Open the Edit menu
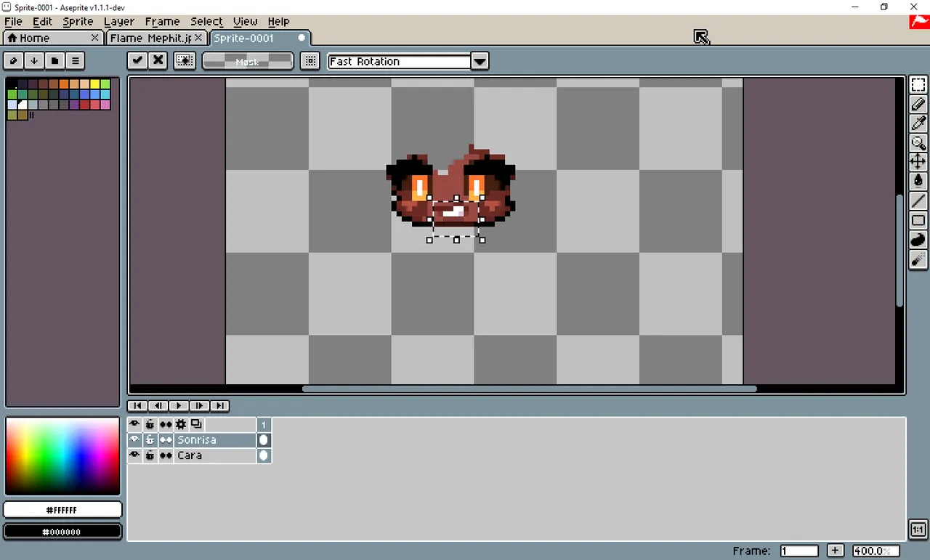930x560 pixels. tap(42, 22)
